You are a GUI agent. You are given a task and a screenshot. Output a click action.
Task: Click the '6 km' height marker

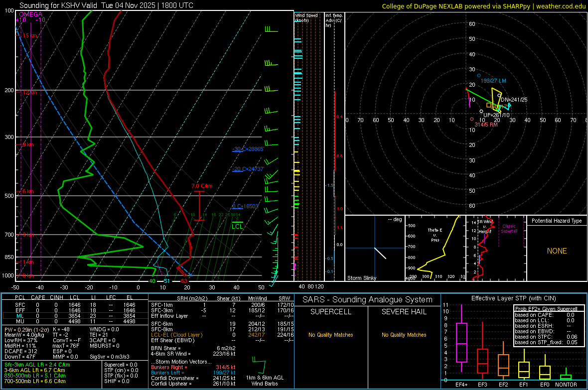(x=28, y=191)
